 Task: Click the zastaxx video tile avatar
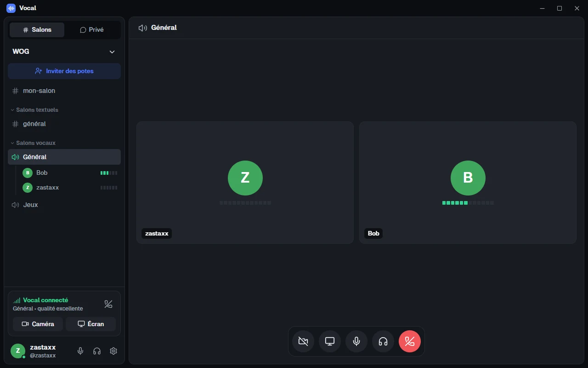click(245, 178)
